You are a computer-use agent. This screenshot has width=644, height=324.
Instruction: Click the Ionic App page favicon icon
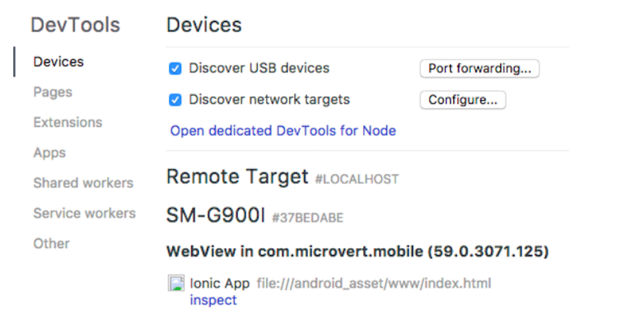coord(176,283)
